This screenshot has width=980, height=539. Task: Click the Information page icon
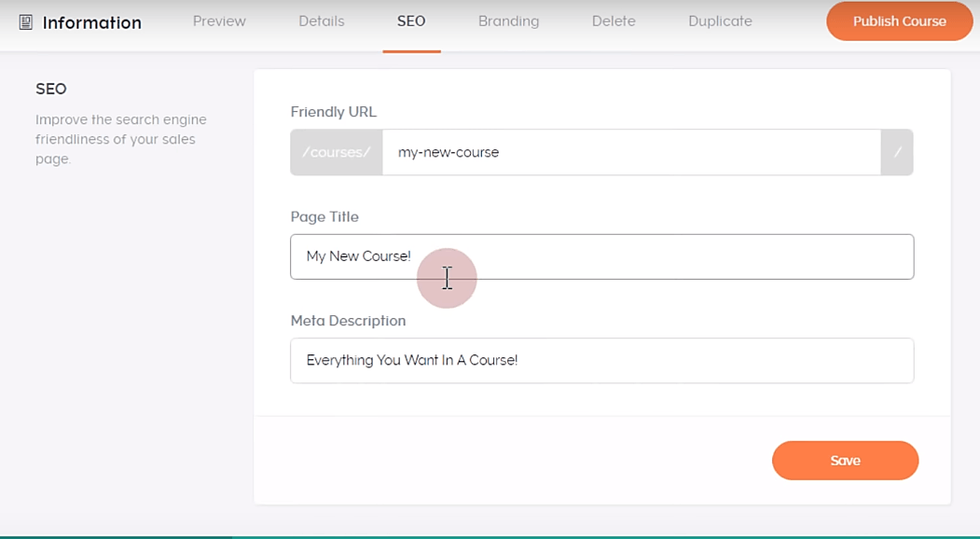click(x=26, y=22)
